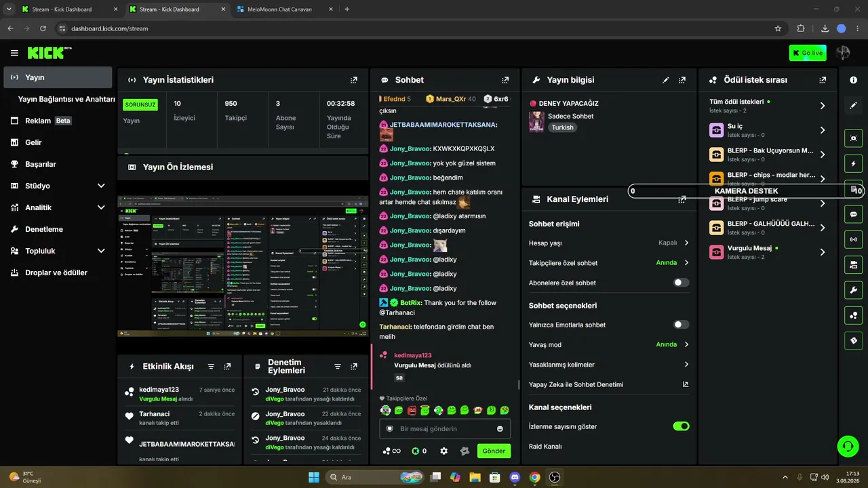Open Denetleme in the sidebar

coord(58,229)
